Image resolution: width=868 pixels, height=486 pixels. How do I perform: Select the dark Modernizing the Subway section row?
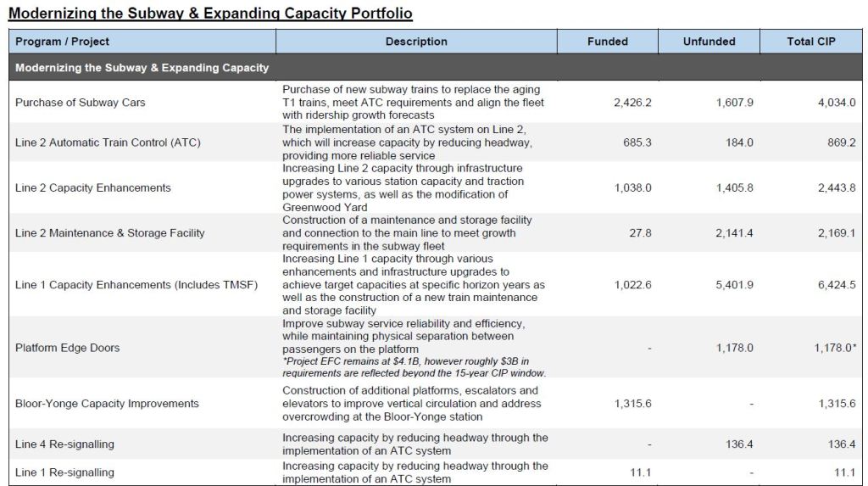point(142,68)
